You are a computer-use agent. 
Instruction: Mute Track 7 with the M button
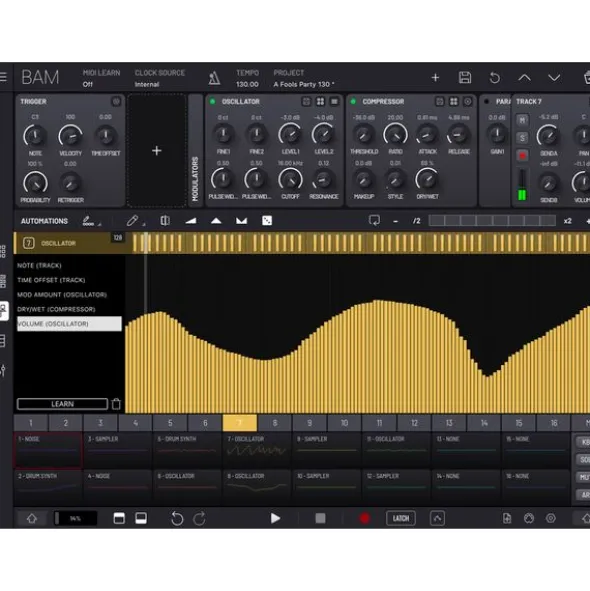click(522, 120)
